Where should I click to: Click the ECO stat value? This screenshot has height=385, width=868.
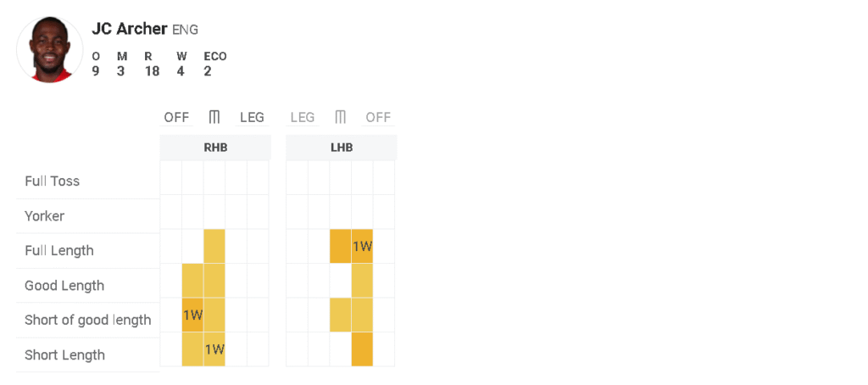pyautogui.click(x=208, y=71)
